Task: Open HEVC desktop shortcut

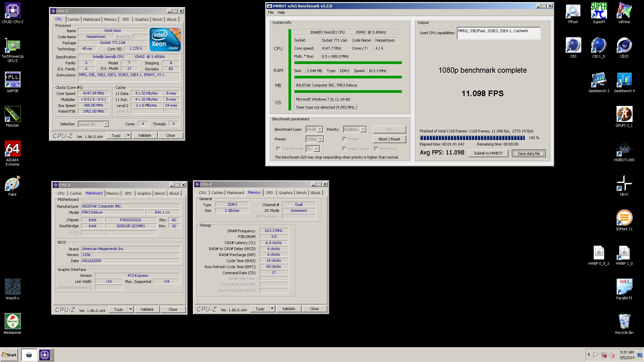Action: pos(624,186)
